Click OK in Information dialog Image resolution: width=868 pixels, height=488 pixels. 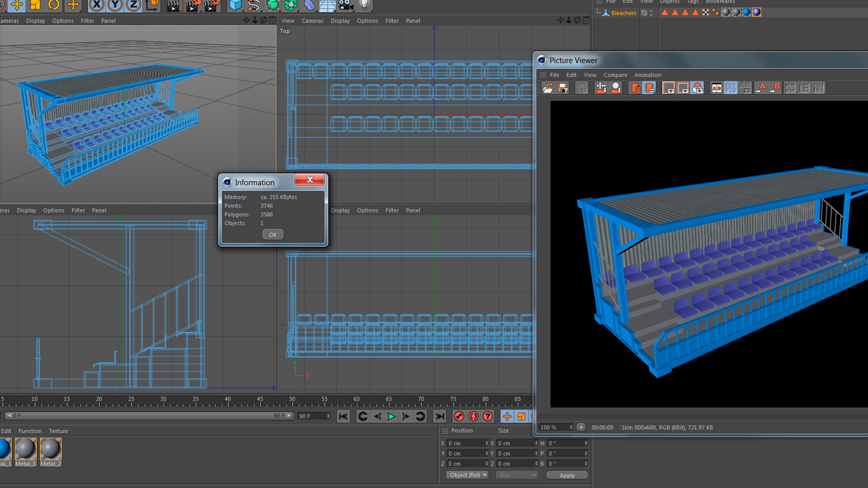pyautogui.click(x=273, y=235)
